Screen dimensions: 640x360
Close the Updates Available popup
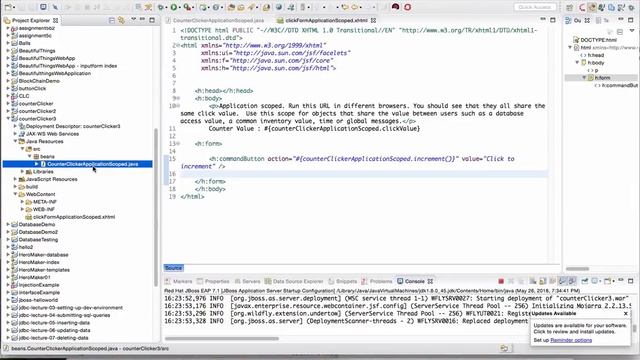(x=626, y=313)
